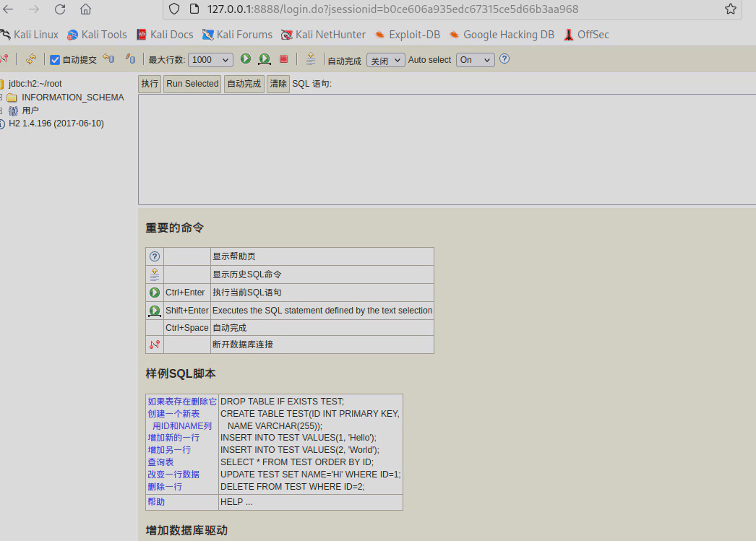Open the Auto select dropdown
The image size is (756, 541).
(475, 60)
